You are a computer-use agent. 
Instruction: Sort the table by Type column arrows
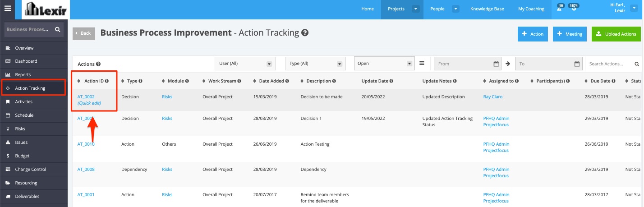(x=123, y=81)
